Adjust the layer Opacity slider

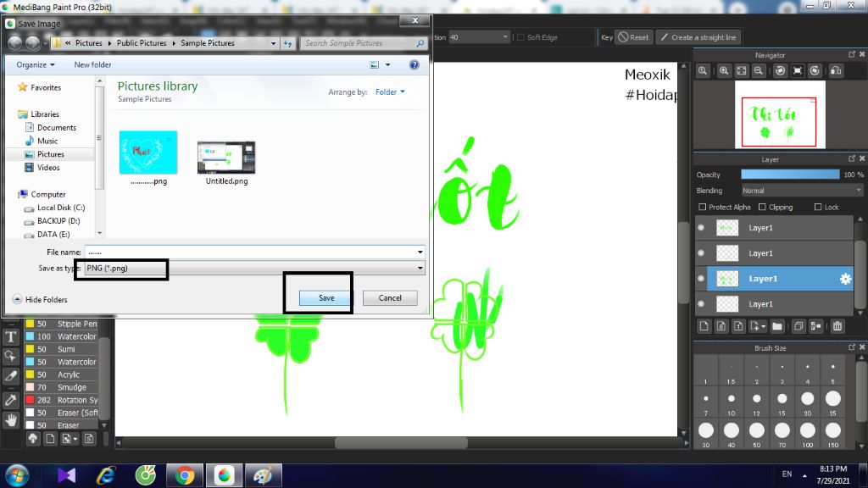(x=791, y=175)
